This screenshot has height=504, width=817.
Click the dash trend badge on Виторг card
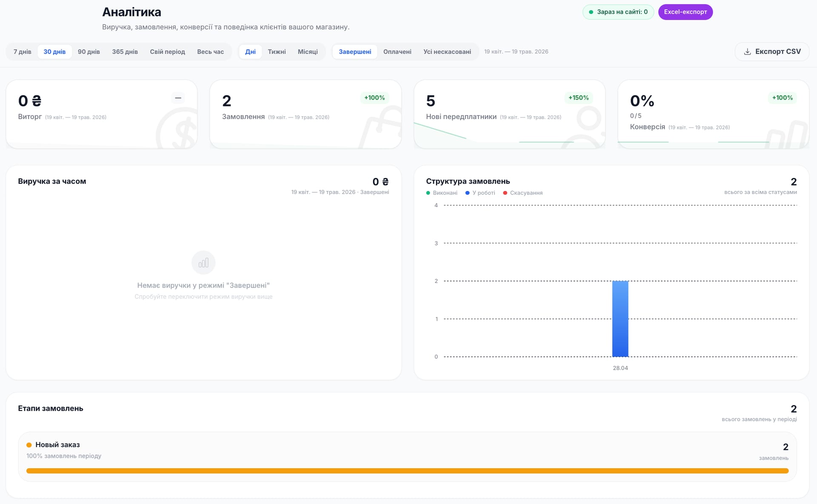[x=178, y=98]
